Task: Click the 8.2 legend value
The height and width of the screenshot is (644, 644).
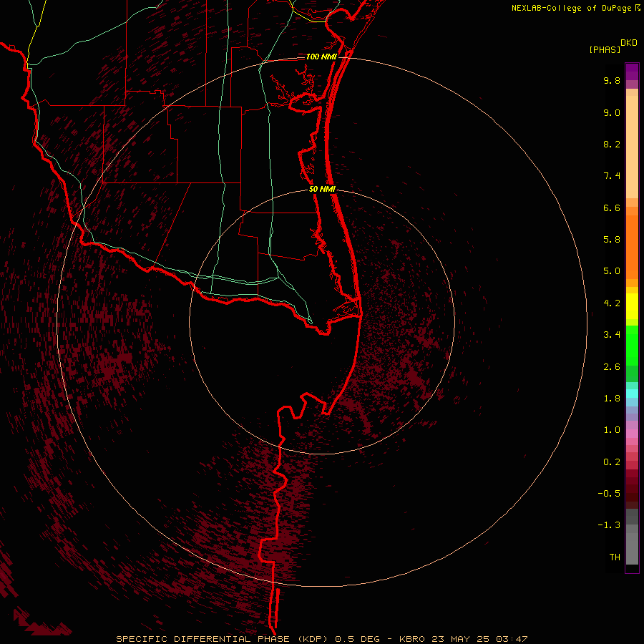Action: click(x=612, y=144)
